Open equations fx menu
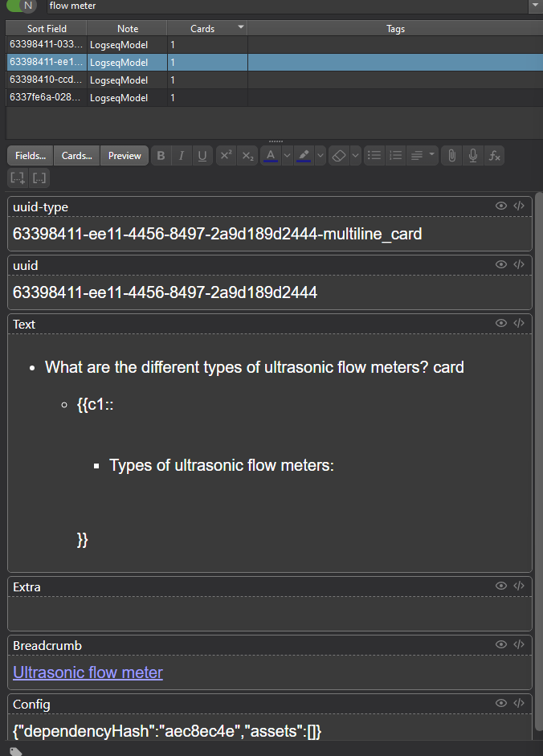Image resolution: width=543 pixels, height=756 pixels. 494,156
